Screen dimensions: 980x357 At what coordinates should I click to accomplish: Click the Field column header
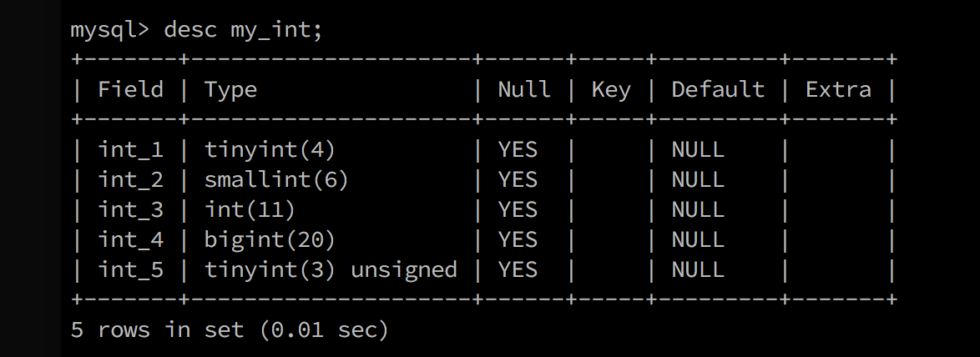(130, 89)
